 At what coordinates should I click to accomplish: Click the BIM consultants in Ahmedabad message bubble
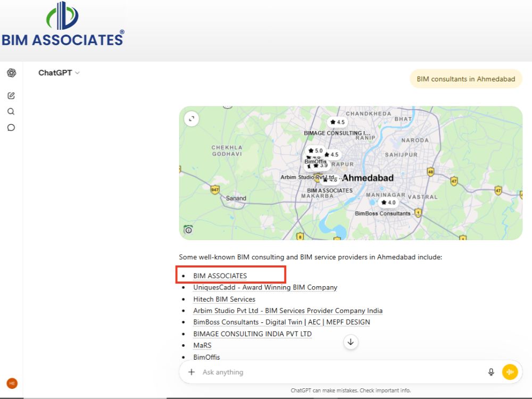(466, 79)
